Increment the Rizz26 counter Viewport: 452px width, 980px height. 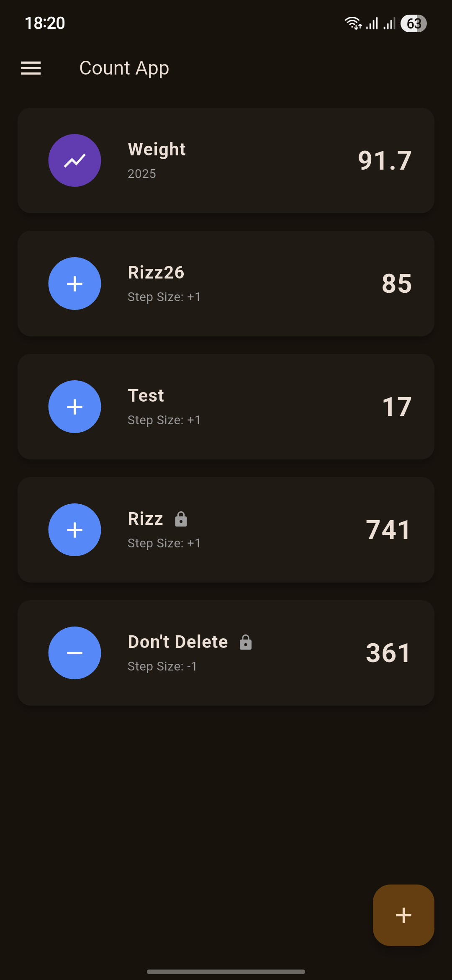click(x=74, y=284)
